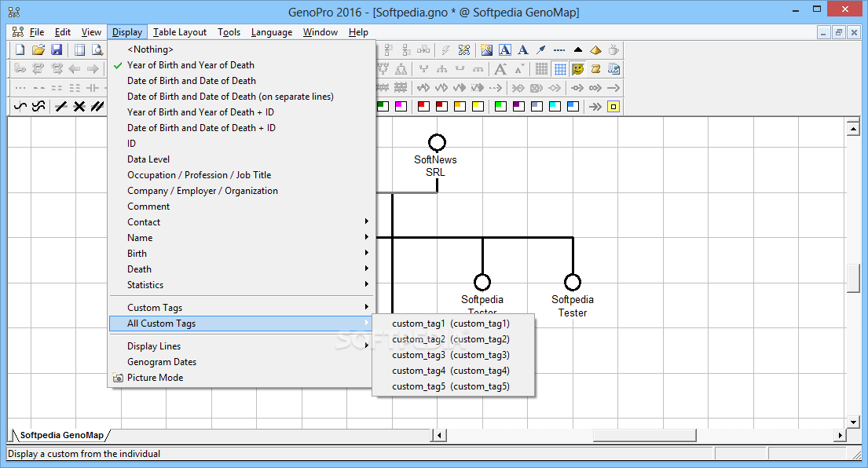Select custom_tag3 from submenu

click(453, 355)
